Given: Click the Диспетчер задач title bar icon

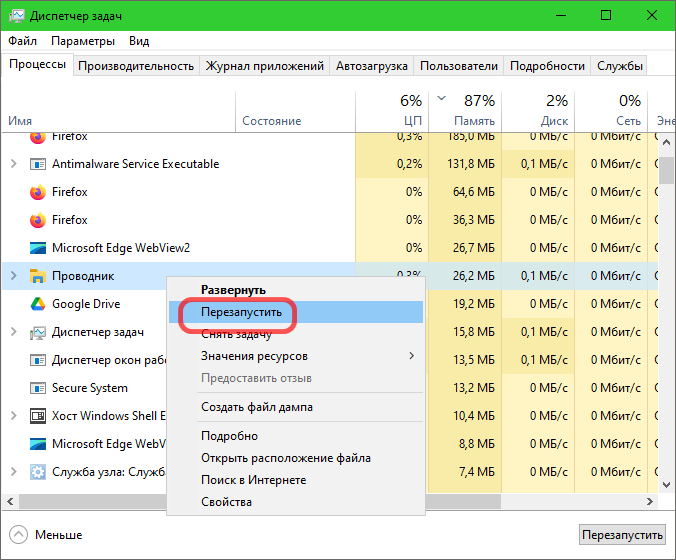Looking at the screenshot, I should click(15, 15).
